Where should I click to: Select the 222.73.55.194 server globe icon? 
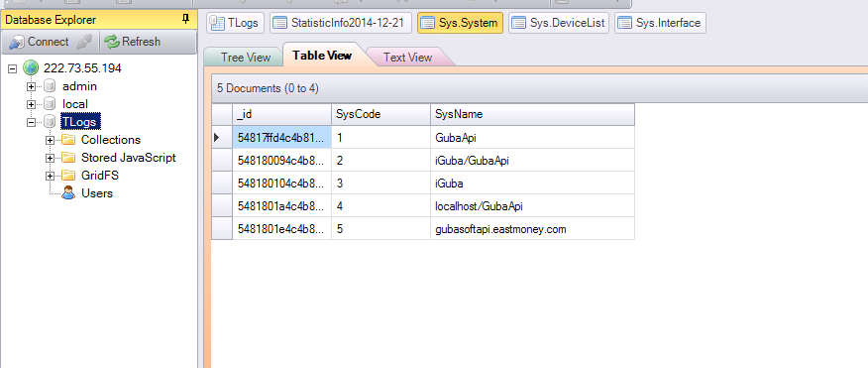click(x=31, y=68)
